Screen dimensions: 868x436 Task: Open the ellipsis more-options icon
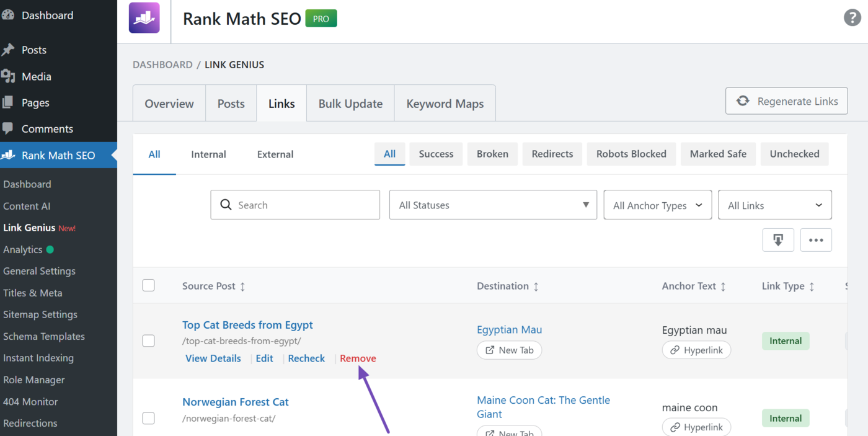(x=816, y=240)
